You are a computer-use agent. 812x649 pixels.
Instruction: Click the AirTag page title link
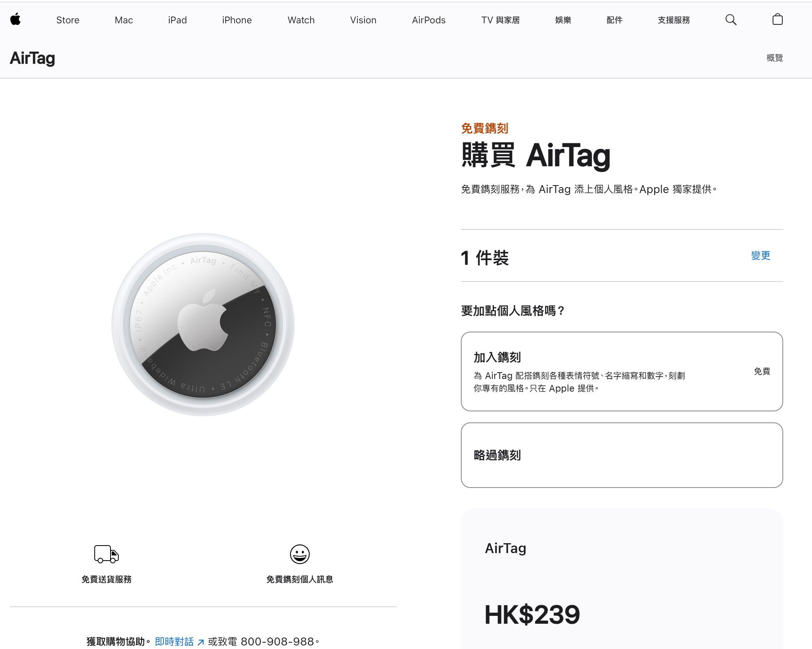tap(32, 58)
